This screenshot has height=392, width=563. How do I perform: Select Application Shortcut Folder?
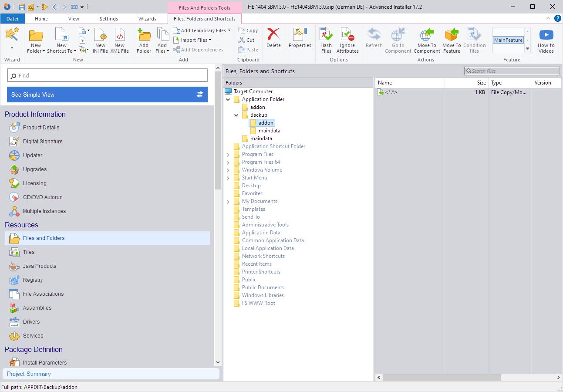click(273, 146)
